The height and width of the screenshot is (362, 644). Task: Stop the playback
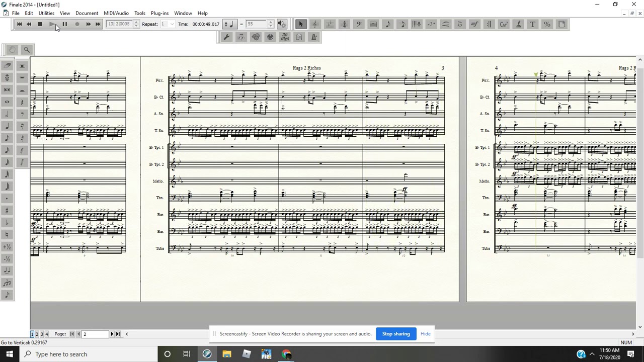pyautogui.click(x=39, y=24)
